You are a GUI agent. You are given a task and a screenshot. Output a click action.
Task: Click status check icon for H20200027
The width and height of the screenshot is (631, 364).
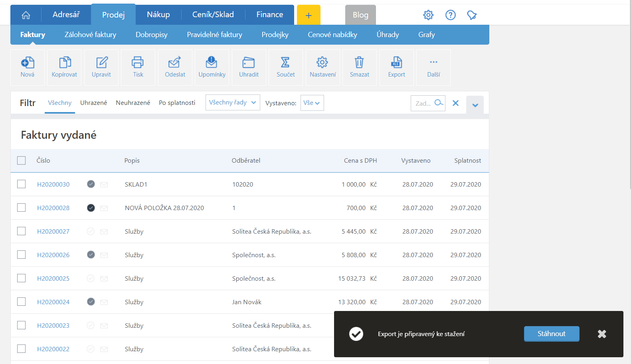click(x=91, y=231)
